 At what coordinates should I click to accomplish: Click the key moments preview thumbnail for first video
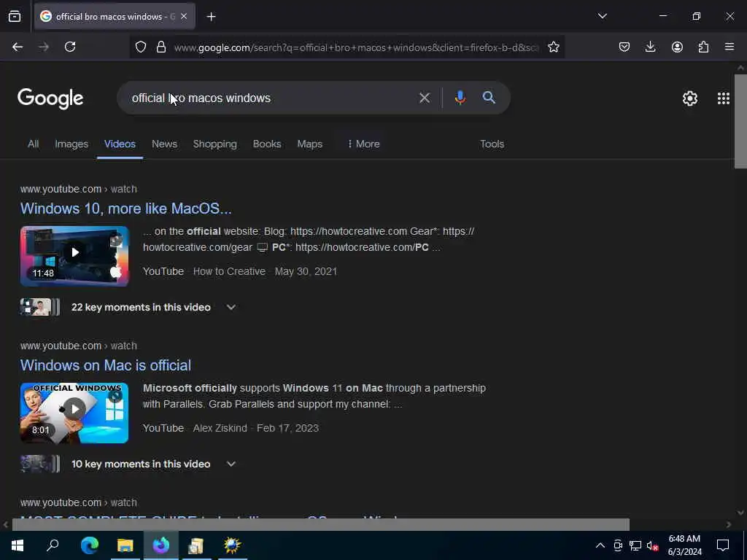(x=40, y=307)
